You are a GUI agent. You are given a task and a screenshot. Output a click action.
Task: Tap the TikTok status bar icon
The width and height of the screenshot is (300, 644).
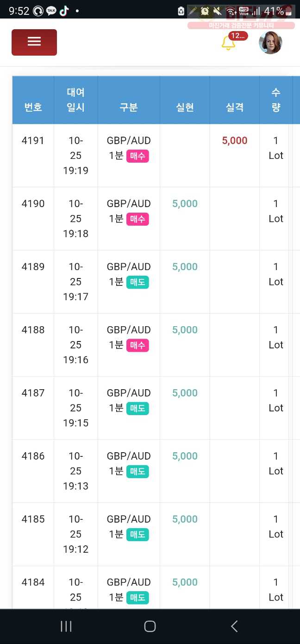pyautogui.click(x=64, y=11)
